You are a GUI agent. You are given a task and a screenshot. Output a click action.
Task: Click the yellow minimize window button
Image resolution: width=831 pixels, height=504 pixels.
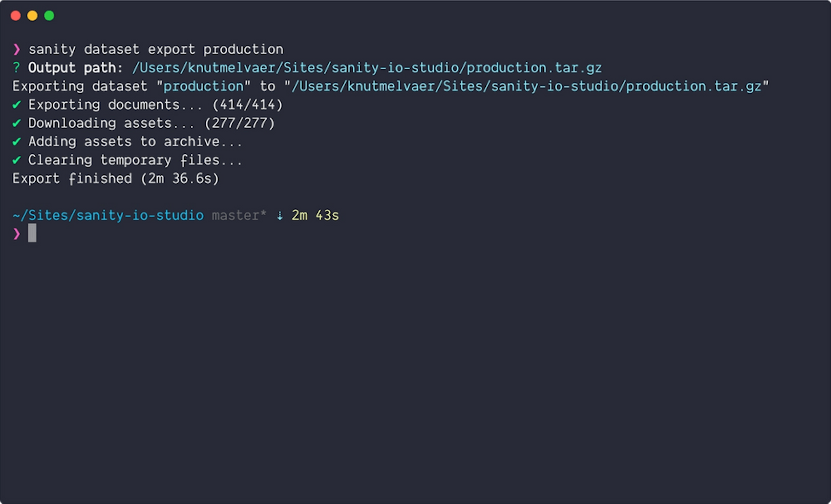32,16
